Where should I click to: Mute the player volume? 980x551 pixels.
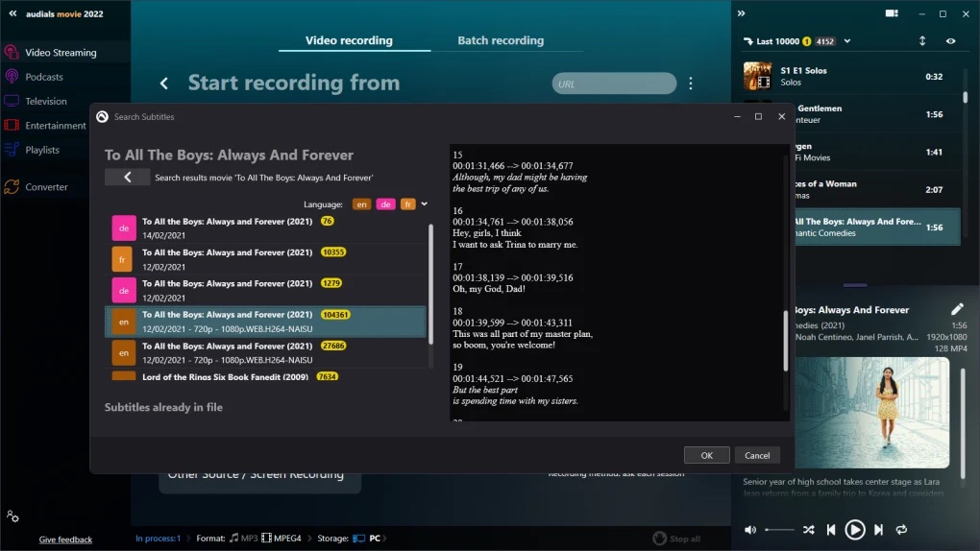(750, 530)
